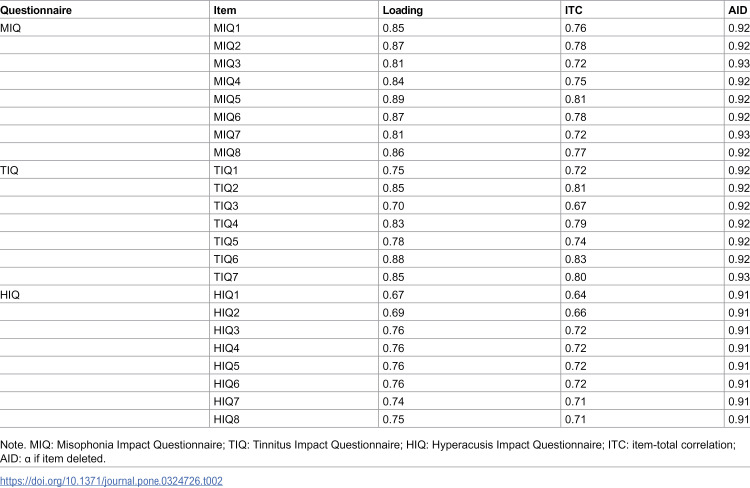Select the 0.67 loading value for HIQ1

[x=393, y=295]
